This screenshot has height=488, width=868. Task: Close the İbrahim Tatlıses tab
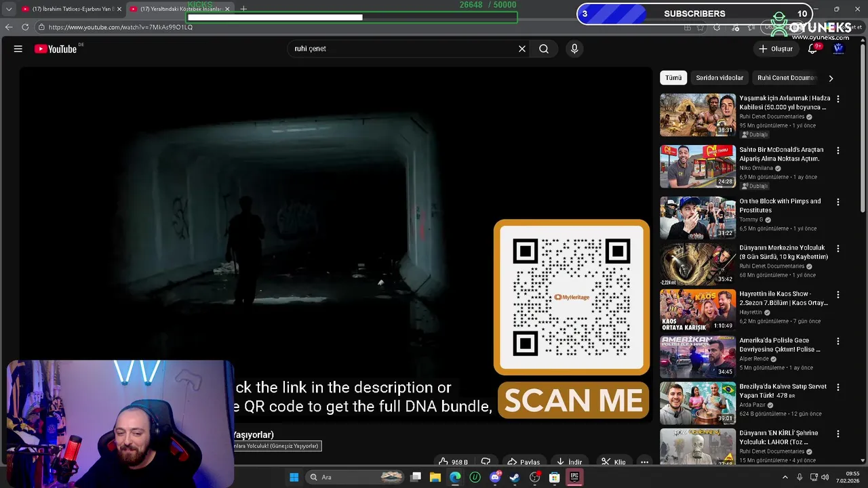(119, 9)
